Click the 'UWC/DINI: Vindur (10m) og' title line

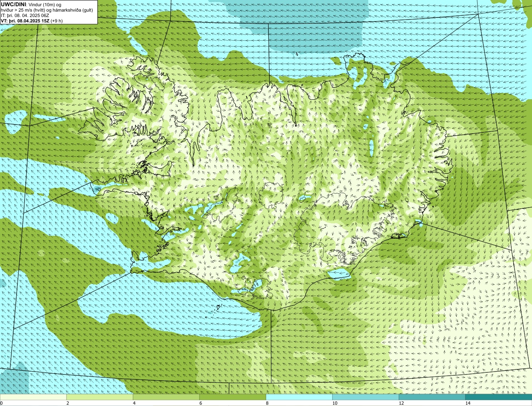pos(31,4)
